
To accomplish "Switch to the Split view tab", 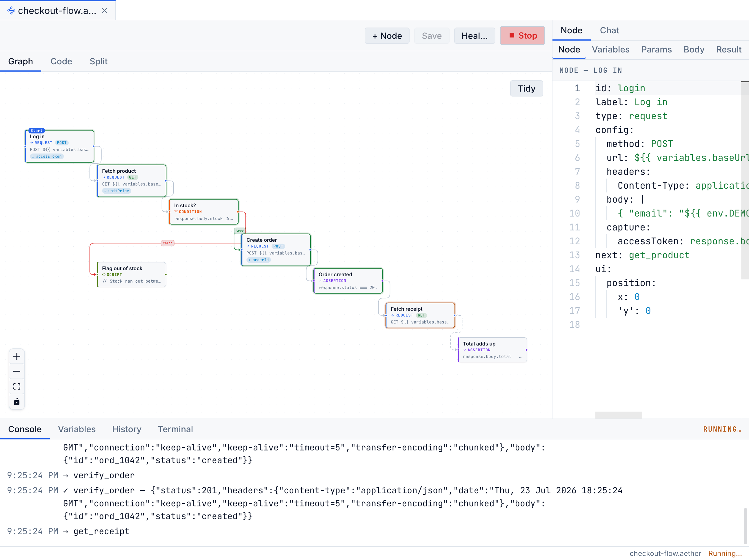I will pos(99,61).
